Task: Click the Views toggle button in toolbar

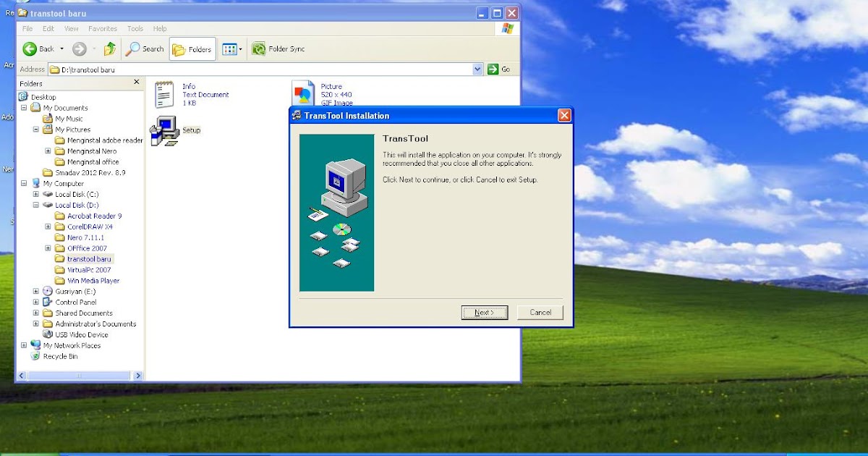Action: 230,49
